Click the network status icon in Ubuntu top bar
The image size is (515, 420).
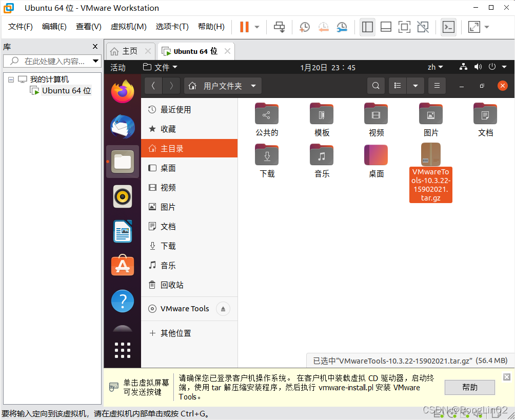point(463,67)
